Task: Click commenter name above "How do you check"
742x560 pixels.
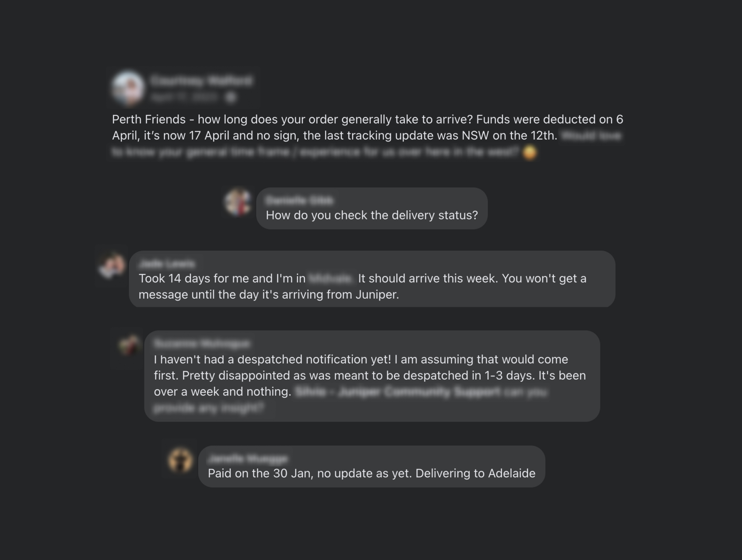Action: (299, 200)
